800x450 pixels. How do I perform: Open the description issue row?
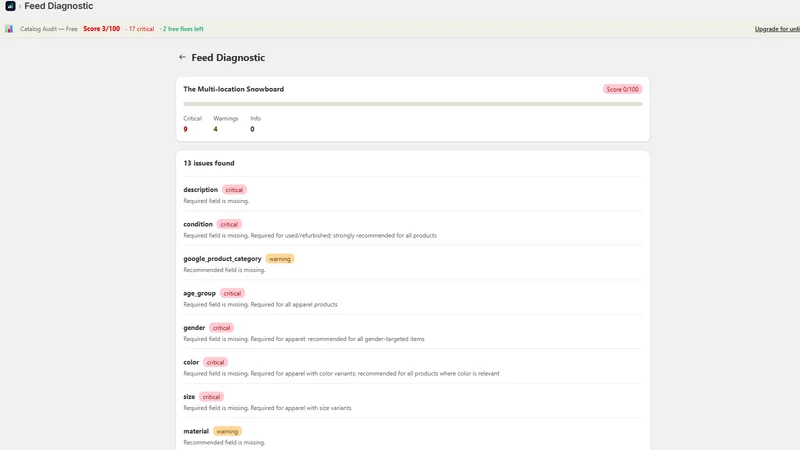(413, 195)
